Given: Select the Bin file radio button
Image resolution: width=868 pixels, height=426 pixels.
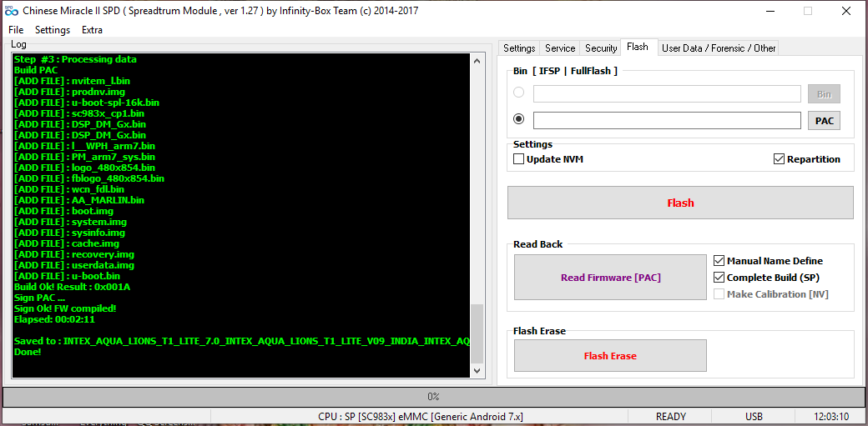Looking at the screenshot, I should [x=518, y=93].
